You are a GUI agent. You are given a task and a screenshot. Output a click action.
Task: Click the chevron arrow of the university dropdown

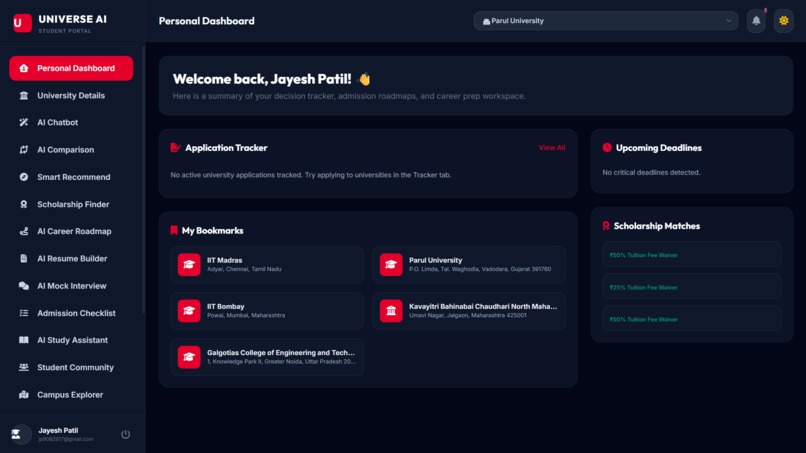[728, 21]
